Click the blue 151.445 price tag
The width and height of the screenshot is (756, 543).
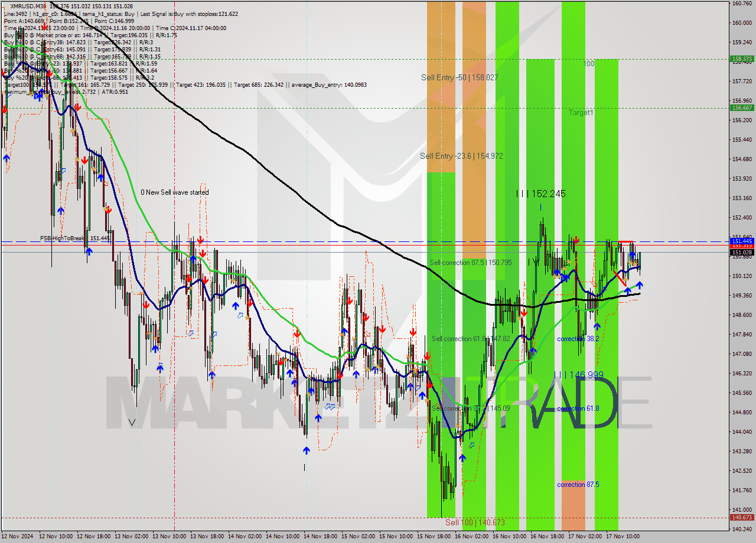[x=742, y=241]
